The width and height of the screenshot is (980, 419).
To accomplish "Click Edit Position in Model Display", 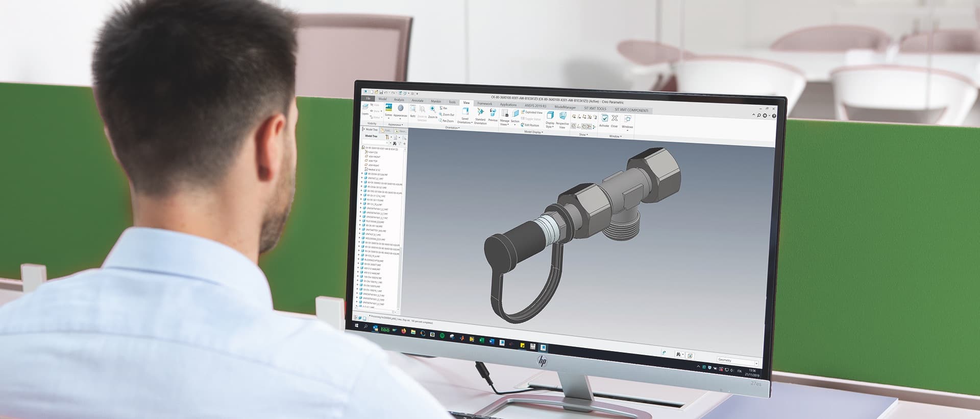I will coord(530,125).
